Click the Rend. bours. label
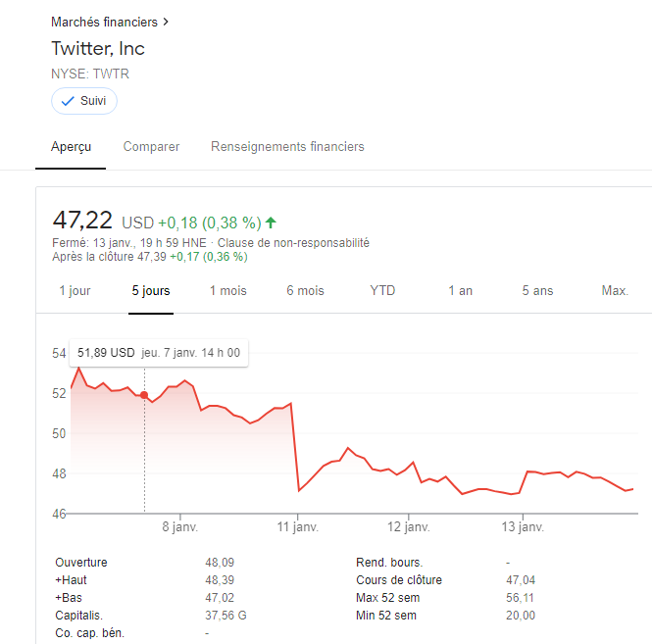This screenshot has height=644, width=652. coord(389,563)
